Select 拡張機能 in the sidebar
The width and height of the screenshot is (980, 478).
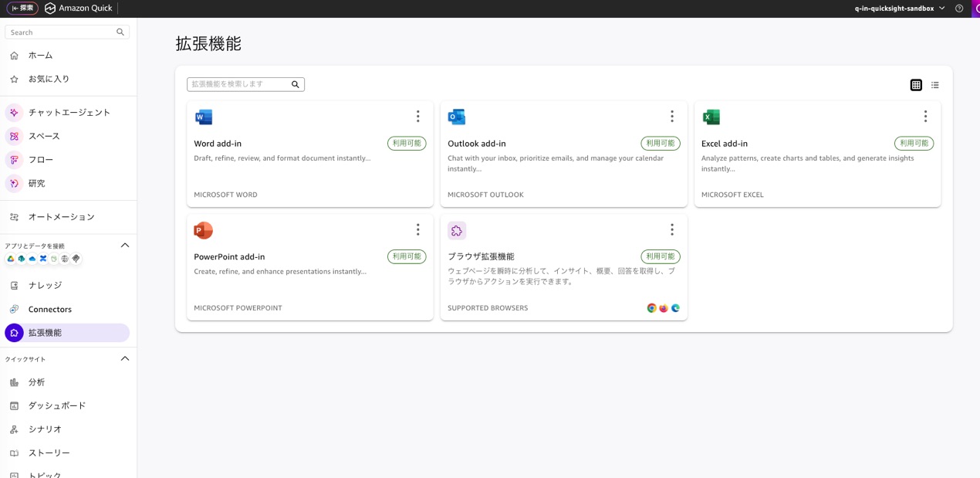67,333
